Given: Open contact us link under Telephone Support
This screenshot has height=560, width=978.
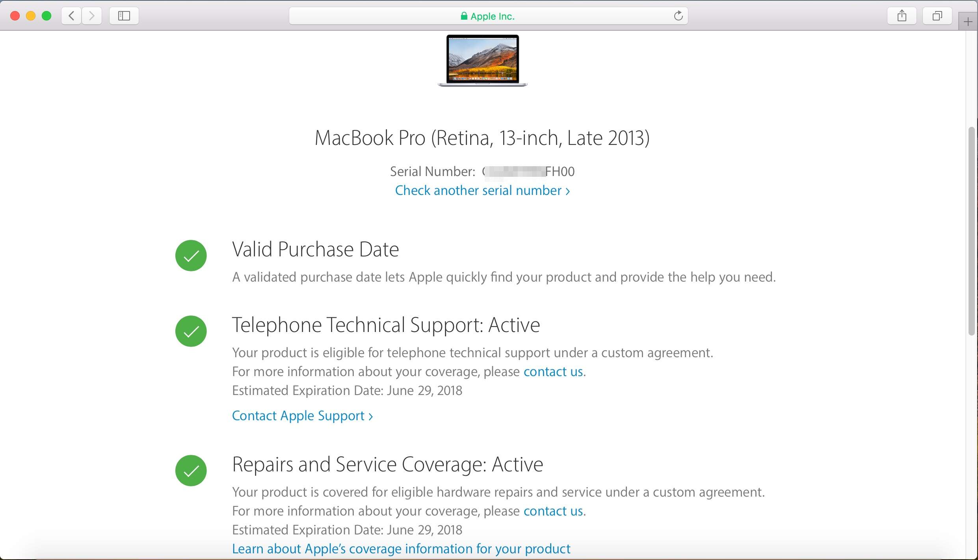Looking at the screenshot, I should [x=553, y=372].
